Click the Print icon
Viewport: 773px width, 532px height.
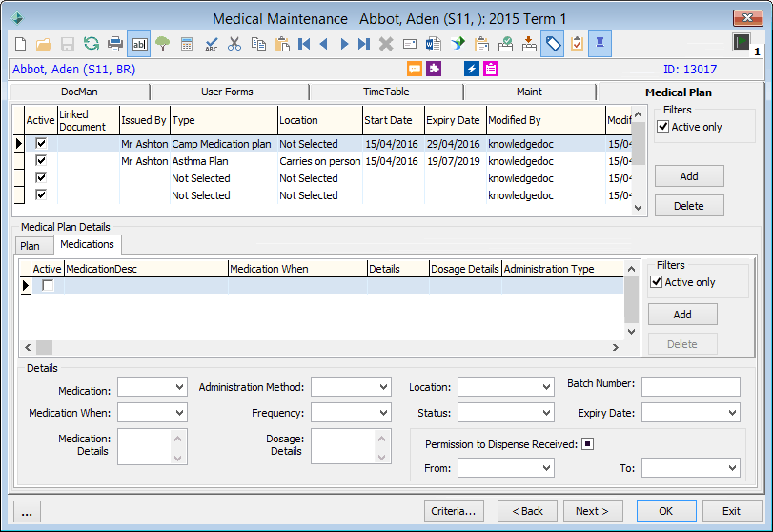tap(115, 44)
